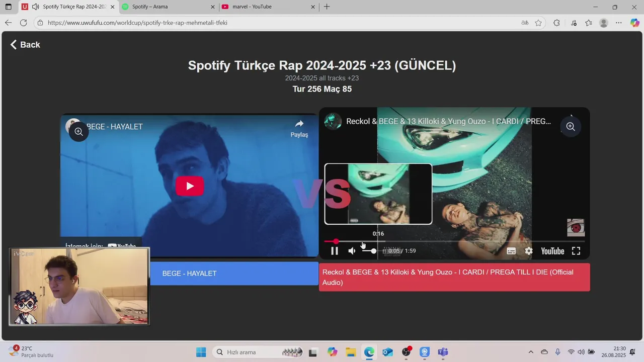The image size is (644, 362).
Task: Open the tab actions menu in the browser corner
Action: coord(8,7)
